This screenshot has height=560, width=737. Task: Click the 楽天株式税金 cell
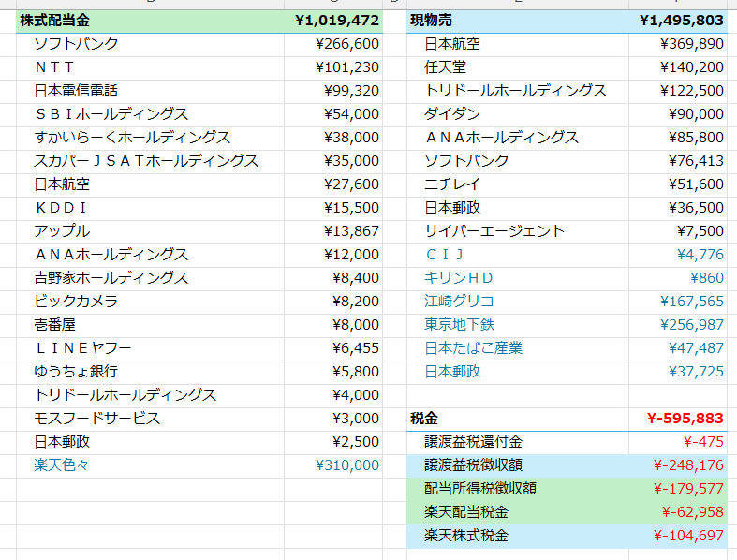point(466,536)
